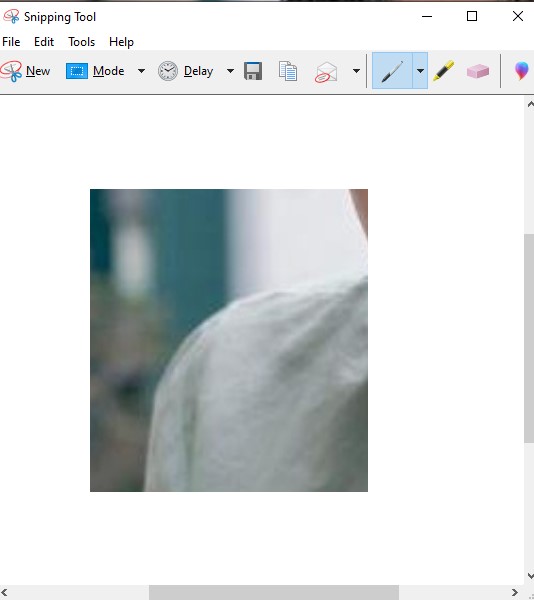Copy snip using the Copy icon

[x=288, y=71]
